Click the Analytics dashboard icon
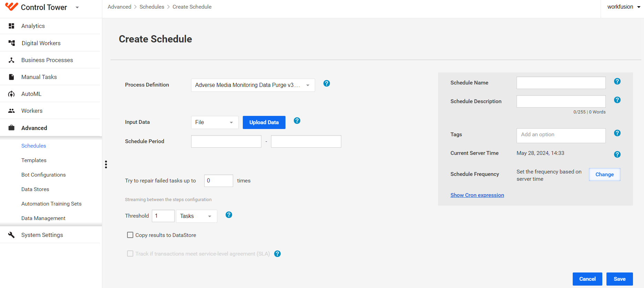 tap(11, 26)
